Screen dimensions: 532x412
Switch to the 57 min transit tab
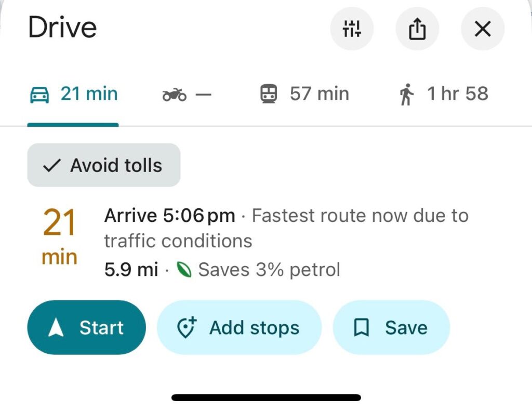[x=304, y=94]
